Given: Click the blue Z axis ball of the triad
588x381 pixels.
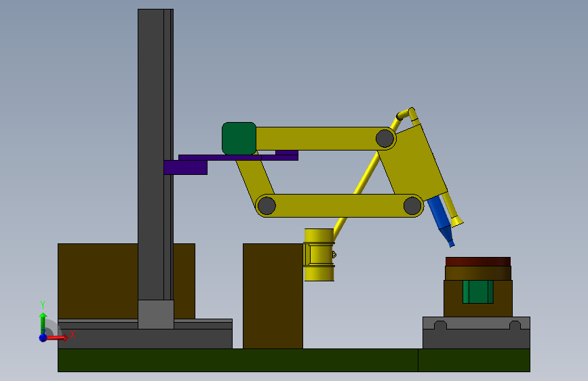Looking at the screenshot, I should 43,338.
